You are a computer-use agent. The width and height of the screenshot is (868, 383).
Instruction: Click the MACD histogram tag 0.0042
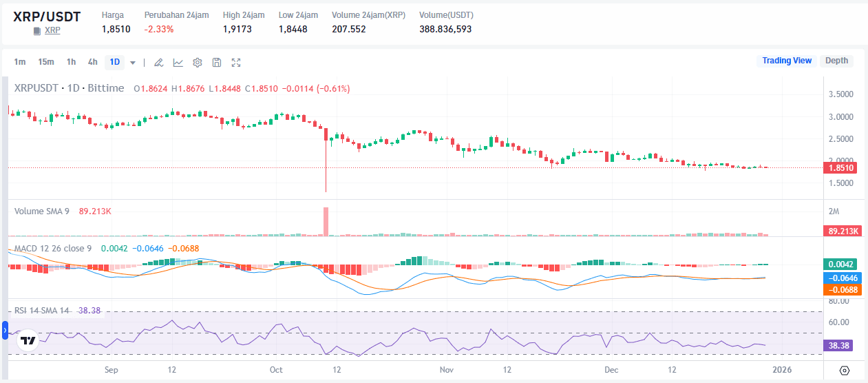pyautogui.click(x=841, y=264)
